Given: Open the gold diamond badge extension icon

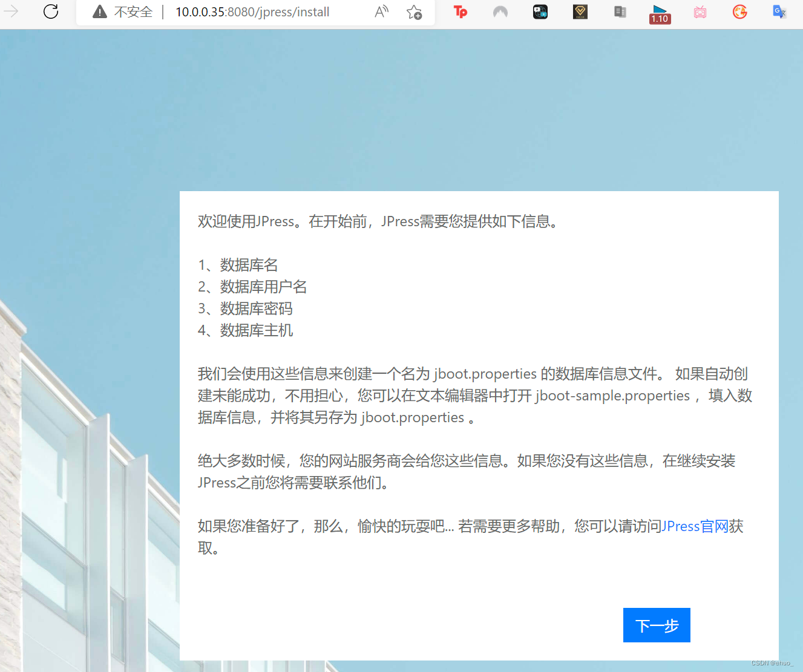Looking at the screenshot, I should pyautogui.click(x=580, y=11).
